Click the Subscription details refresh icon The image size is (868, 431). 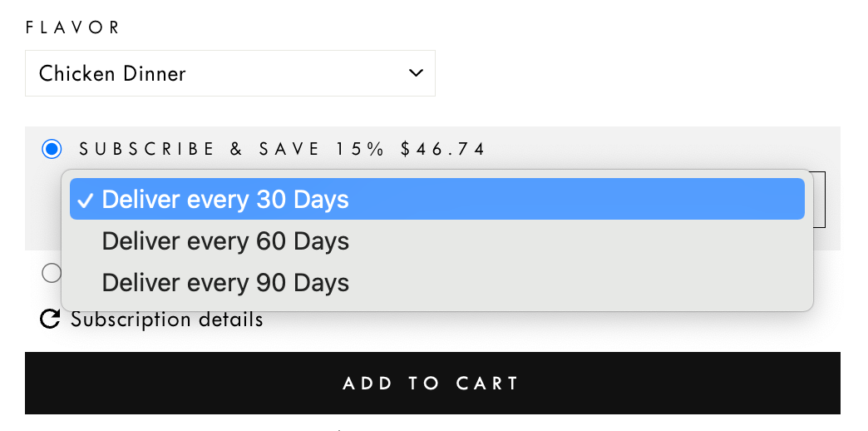click(x=50, y=319)
